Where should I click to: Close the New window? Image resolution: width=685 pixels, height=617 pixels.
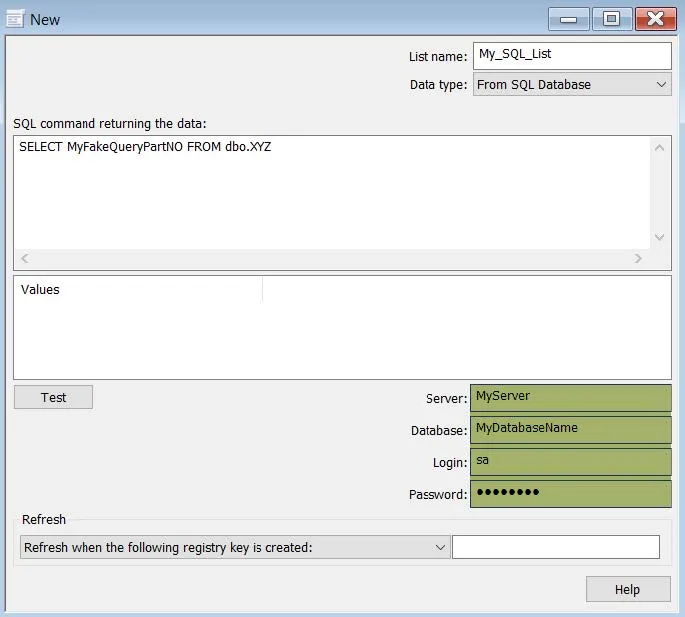click(655, 19)
